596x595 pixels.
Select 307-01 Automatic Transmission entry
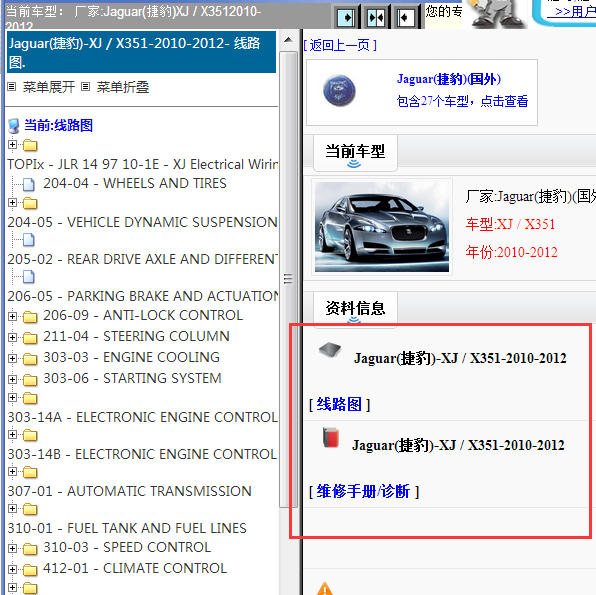pyautogui.click(x=129, y=491)
